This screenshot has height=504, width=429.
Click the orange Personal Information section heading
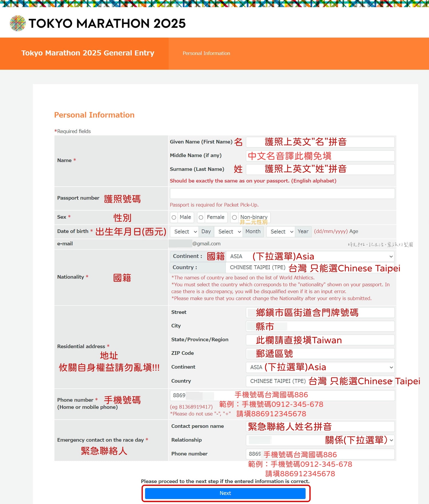tap(94, 115)
